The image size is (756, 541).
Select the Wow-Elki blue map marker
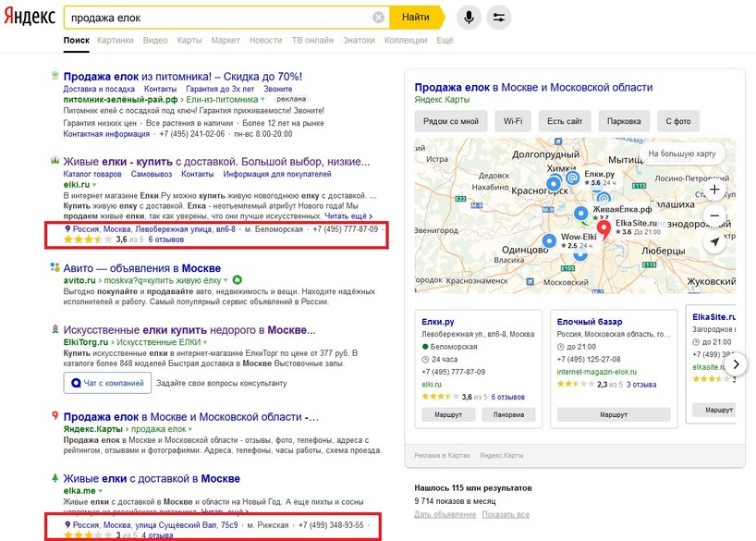(x=549, y=240)
